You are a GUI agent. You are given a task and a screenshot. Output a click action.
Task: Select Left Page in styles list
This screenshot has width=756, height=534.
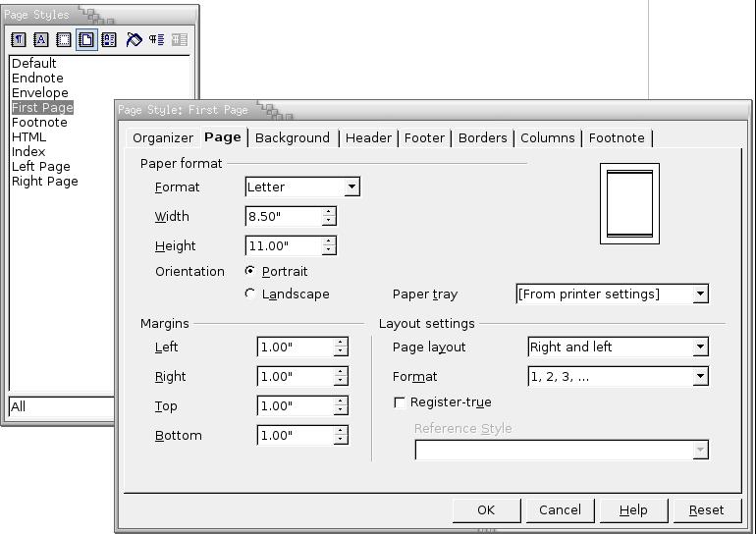point(41,167)
